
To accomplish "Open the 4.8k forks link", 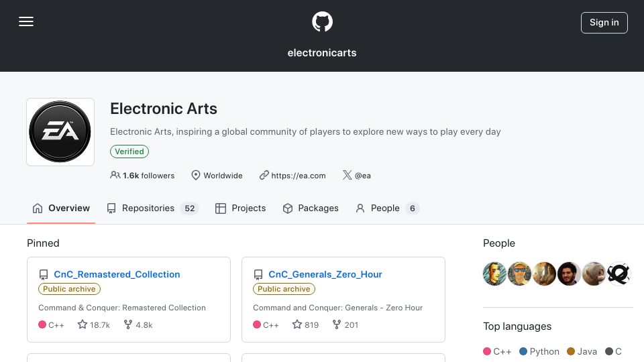I will click(x=138, y=324).
